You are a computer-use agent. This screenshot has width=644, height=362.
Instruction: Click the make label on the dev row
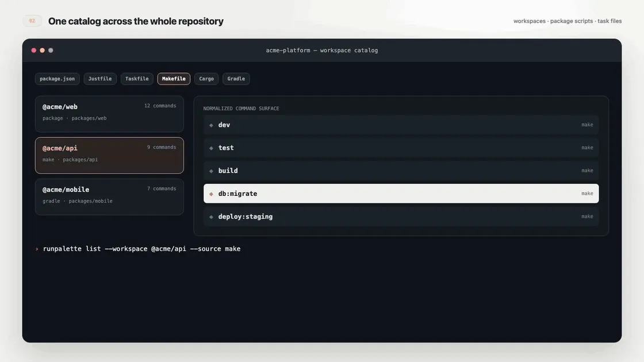[x=587, y=124]
